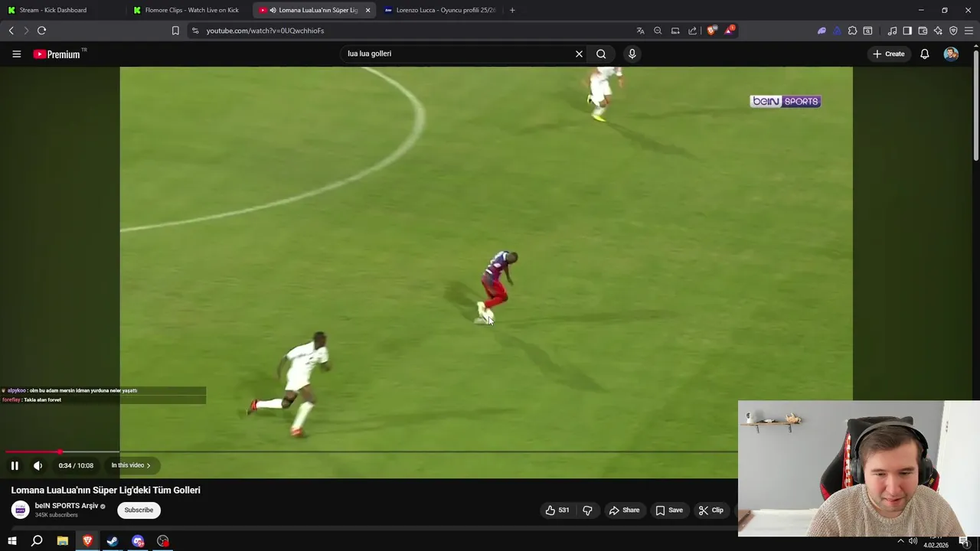
Task: Open the YouTube hamburger guide menu
Action: pyautogui.click(x=16, y=54)
